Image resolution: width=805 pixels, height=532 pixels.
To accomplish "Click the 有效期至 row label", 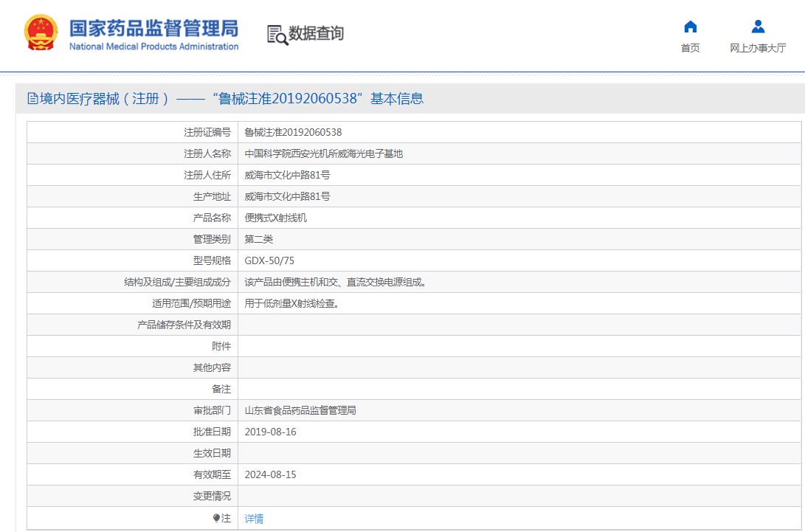I will click(212, 474).
